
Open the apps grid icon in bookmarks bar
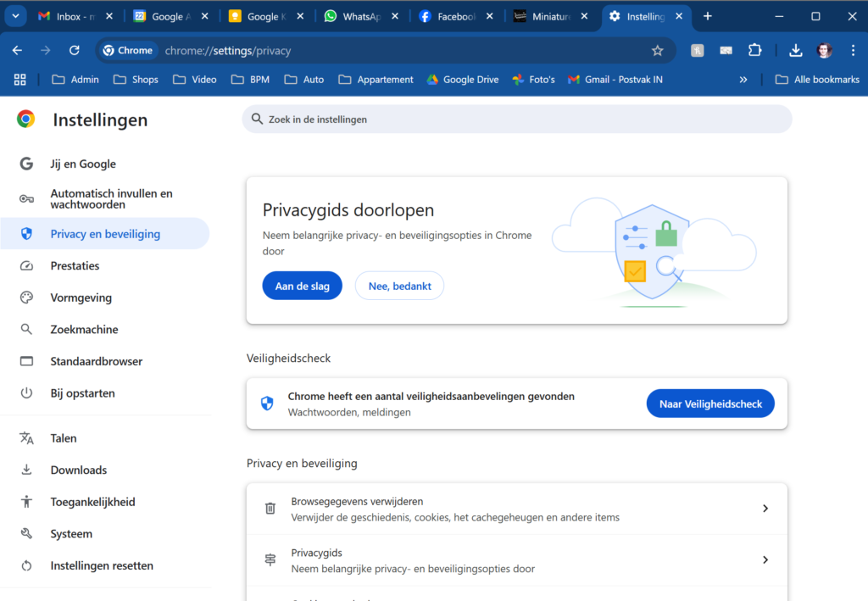click(x=20, y=80)
